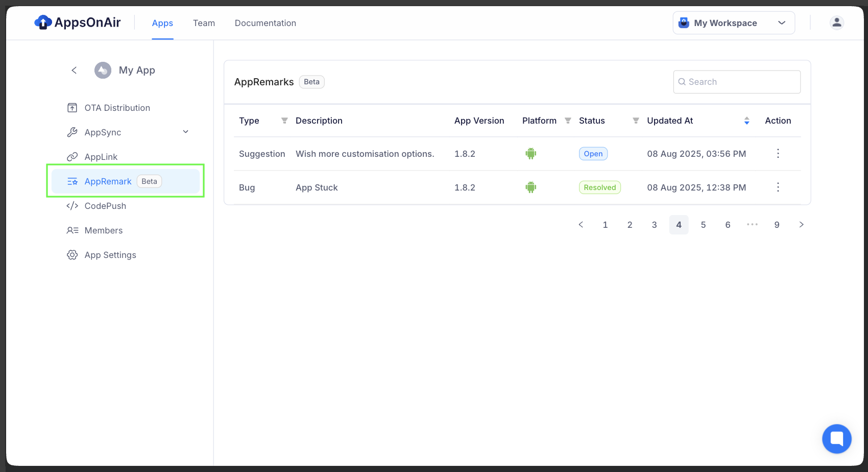Open the user profile avatar icon

836,22
